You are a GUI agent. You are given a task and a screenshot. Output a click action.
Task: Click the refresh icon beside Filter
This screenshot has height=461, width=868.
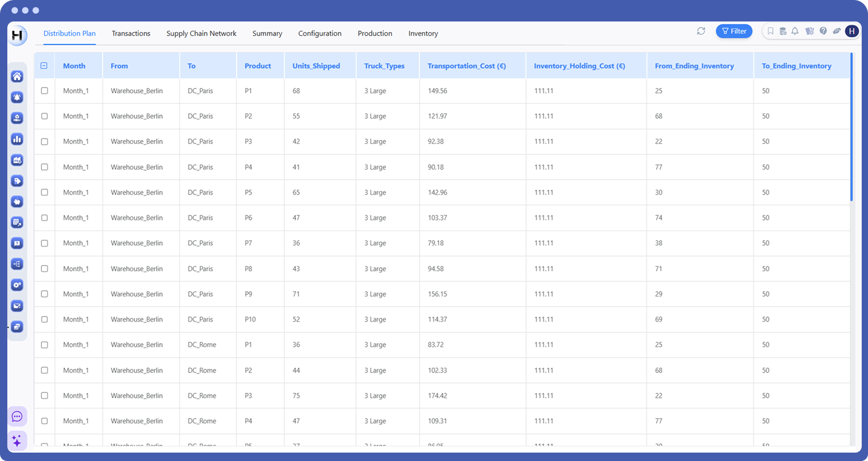[x=701, y=31]
